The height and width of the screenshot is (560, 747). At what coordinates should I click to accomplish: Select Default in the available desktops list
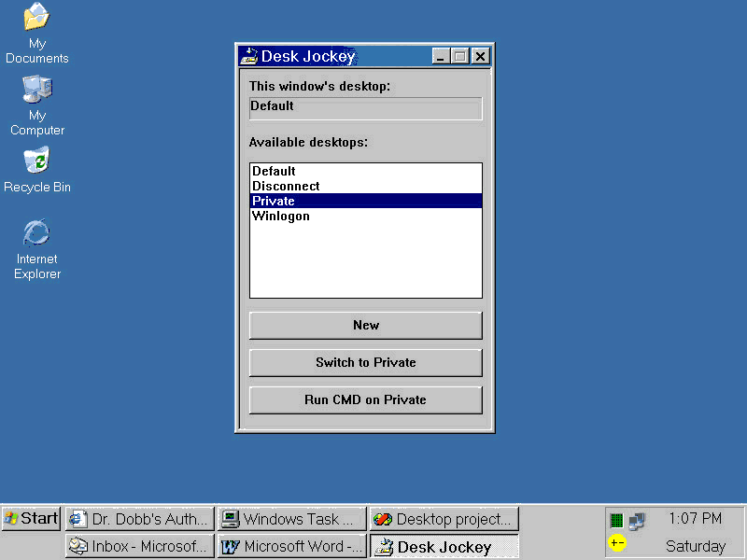[274, 172]
